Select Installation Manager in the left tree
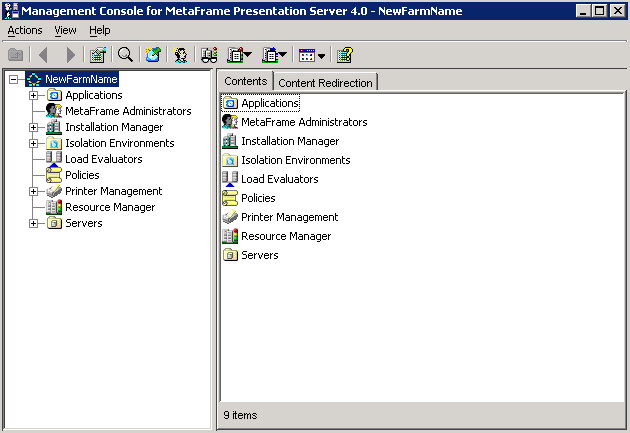Screen dimensions: 630x433 click(114, 127)
